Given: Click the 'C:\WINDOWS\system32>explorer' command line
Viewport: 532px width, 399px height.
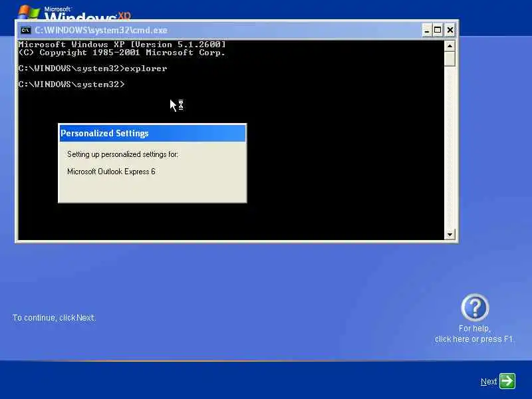Looking at the screenshot, I should pos(92,68).
